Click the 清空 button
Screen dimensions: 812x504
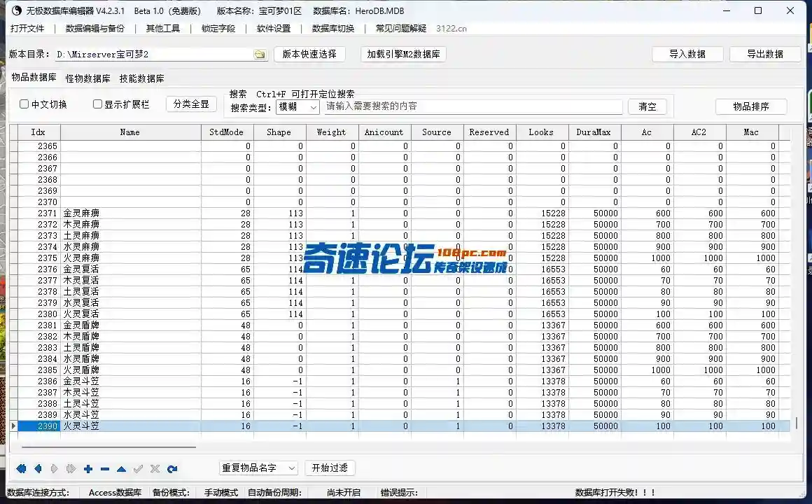pos(647,106)
